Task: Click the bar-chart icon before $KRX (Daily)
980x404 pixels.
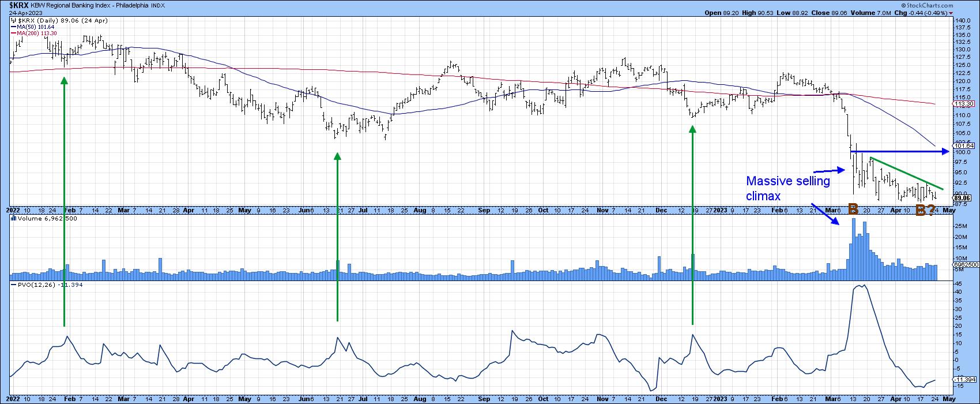Action: tap(13, 20)
